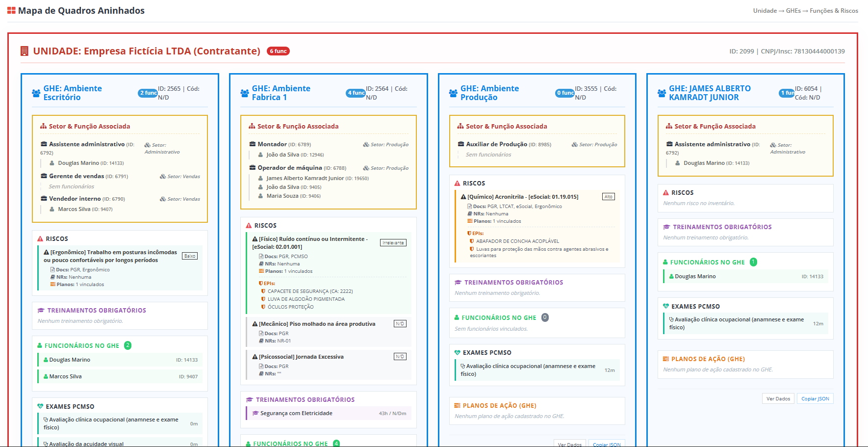The width and height of the screenshot is (868, 447).
Task: Click the briefcase icon beside "Auxiliar de Produção"
Action: 461,144
